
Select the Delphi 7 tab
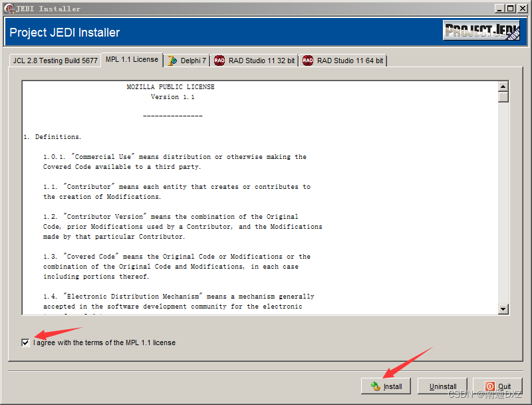point(188,60)
